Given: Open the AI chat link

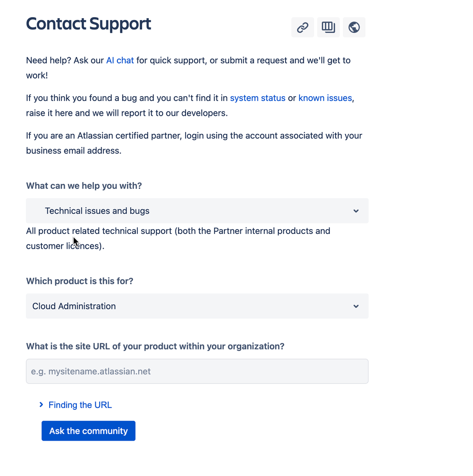Looking at the screenshot, I should [x=120, y=61].
